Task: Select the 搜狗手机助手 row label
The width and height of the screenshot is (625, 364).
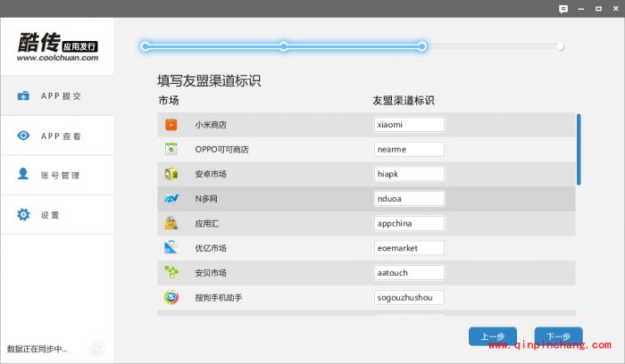Action: click(x=219, y=297)
